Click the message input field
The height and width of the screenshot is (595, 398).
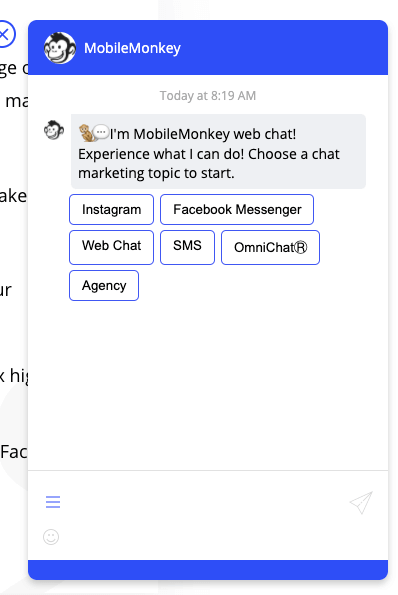[203, 502]
